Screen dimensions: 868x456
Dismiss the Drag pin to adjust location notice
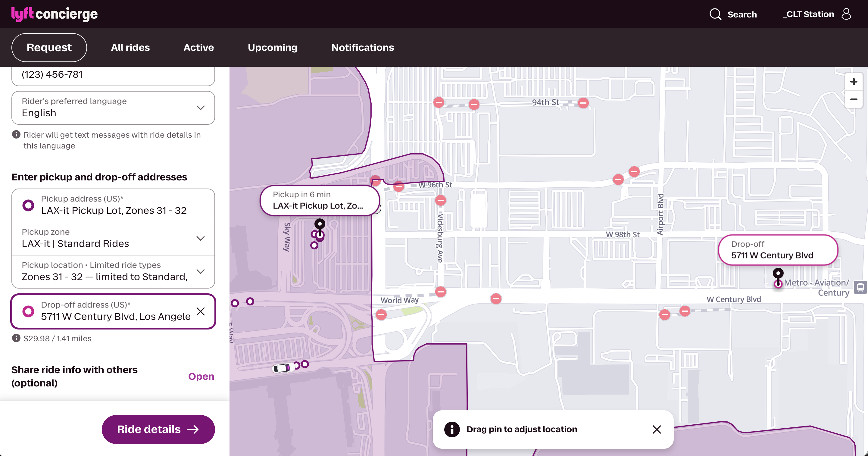(656, 429)
